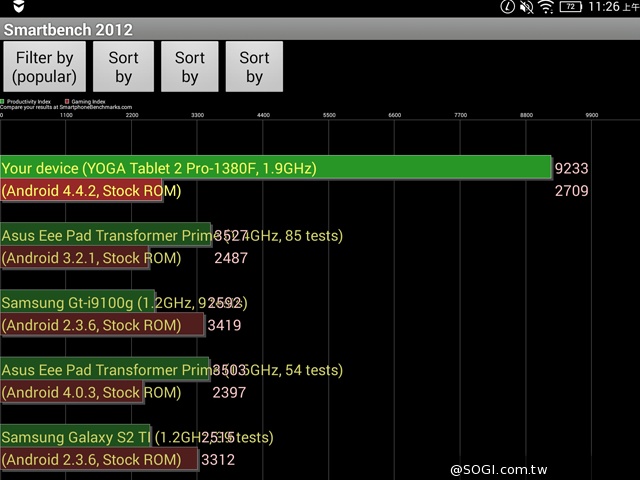This screenshot has width=640, height=480.
Task: Tap the 9900 axis label
Action: coord(592,115)
